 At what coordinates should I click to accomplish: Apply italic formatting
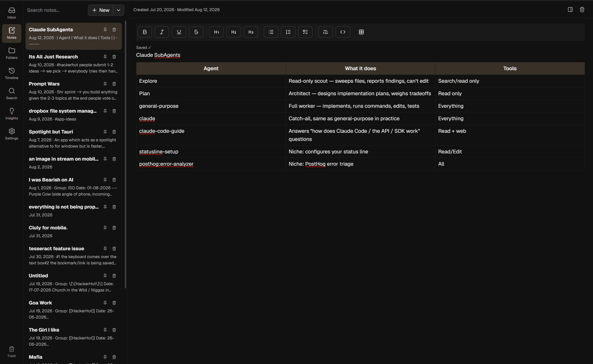[162, 32]
